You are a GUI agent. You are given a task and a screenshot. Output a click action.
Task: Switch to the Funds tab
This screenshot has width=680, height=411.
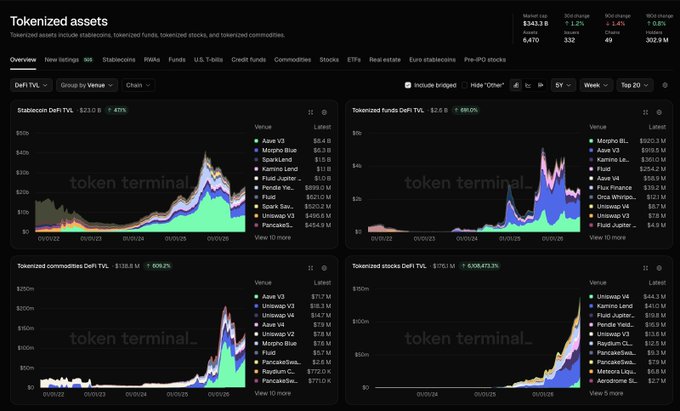pos(177,60)
